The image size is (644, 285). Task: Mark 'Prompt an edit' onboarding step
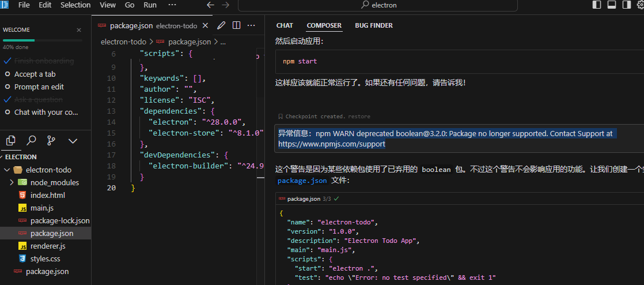click(8, 87)
